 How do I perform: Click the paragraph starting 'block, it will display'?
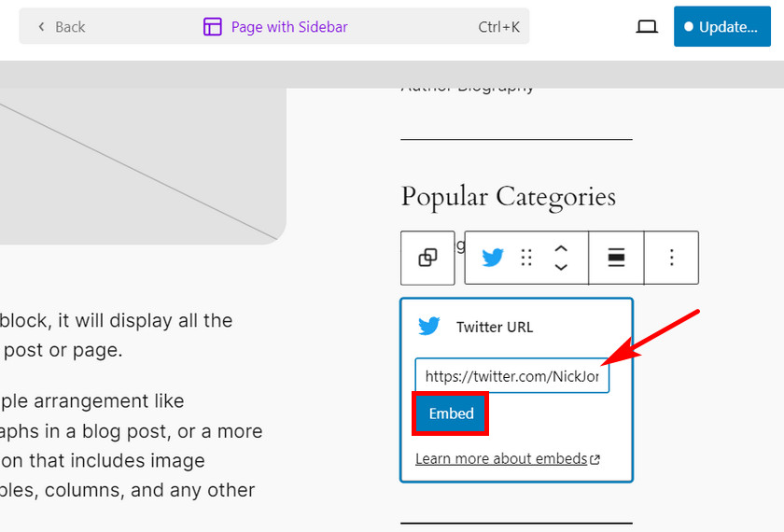click(x=117, y=335)
